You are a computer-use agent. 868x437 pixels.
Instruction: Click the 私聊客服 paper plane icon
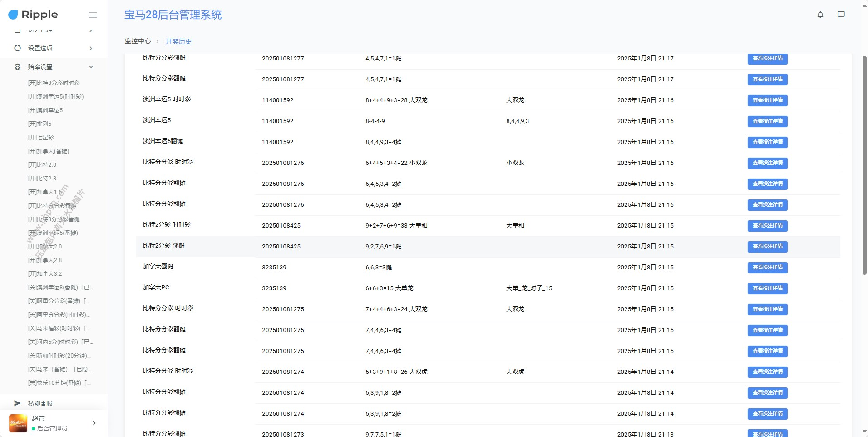(x=17, y=403)
